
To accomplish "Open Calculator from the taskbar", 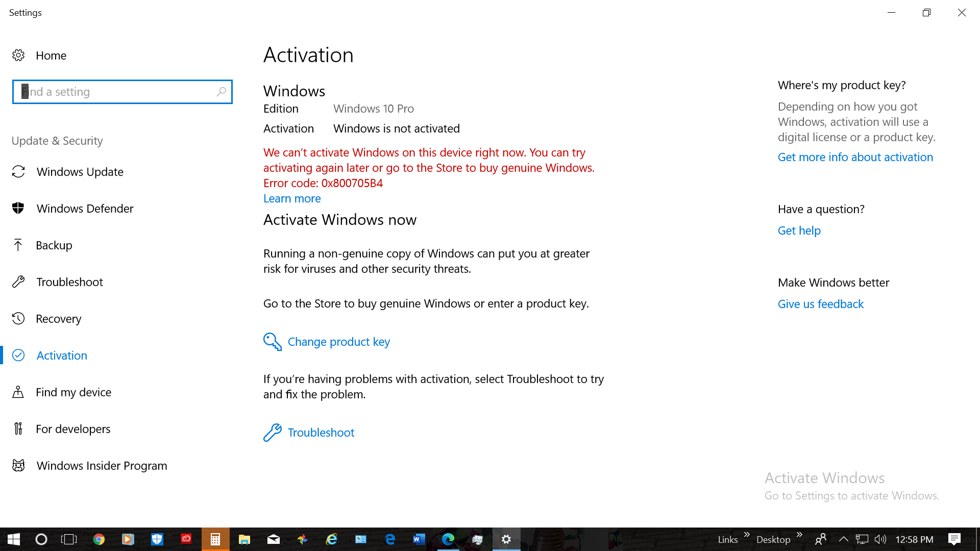I will 215,539.
